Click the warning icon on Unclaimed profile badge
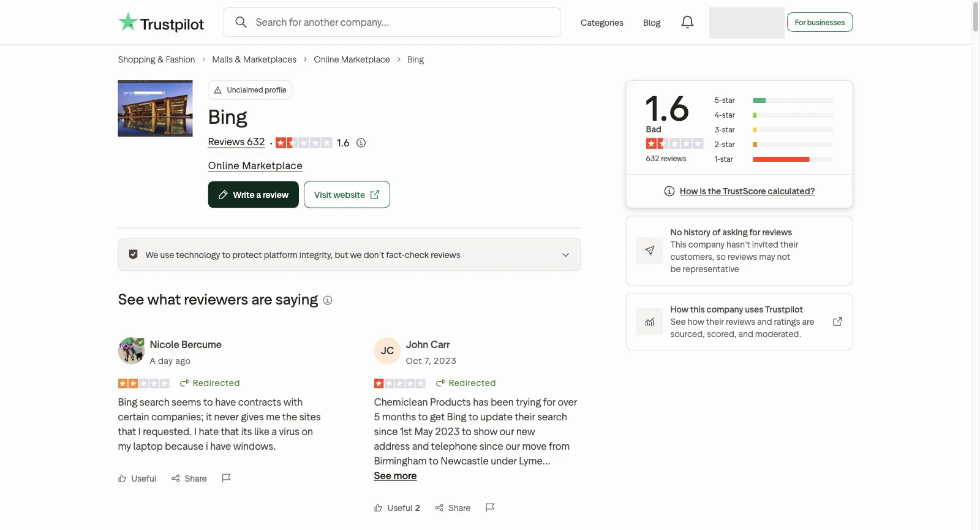980x530 pixels. [217, 90]
